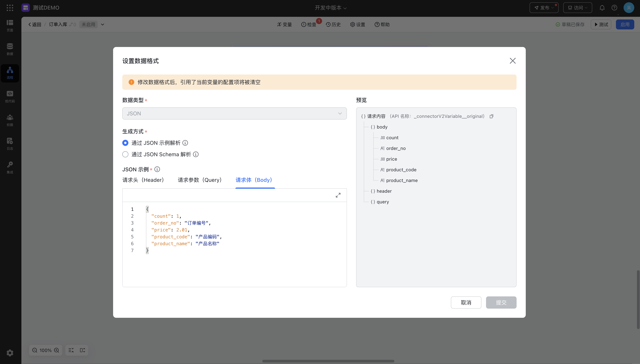This screenshot has width=640, height=364.
Task: Open the 页面 sidebar section
Action: pos(10,26)
